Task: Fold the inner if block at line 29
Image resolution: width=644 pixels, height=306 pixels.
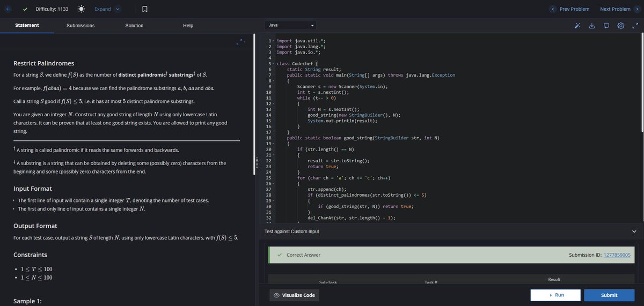Action: (274, 200)
